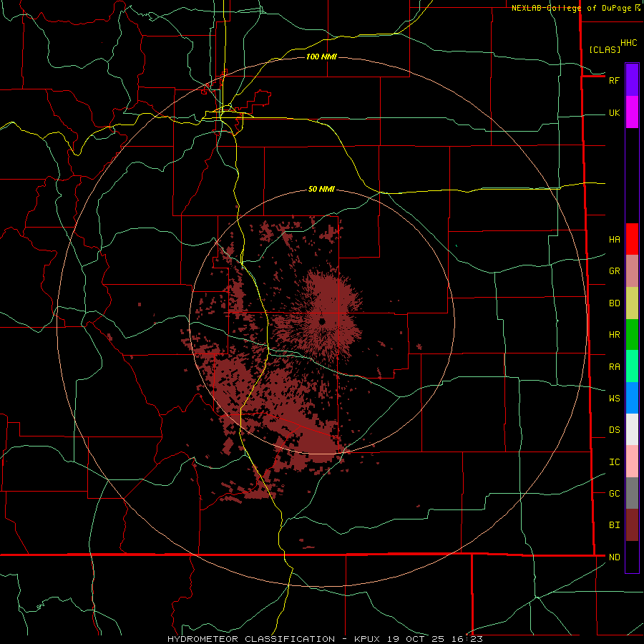Click the brown BI legend swatch
The height and width of the screenshot is (644, 644).
pos(632,525)
